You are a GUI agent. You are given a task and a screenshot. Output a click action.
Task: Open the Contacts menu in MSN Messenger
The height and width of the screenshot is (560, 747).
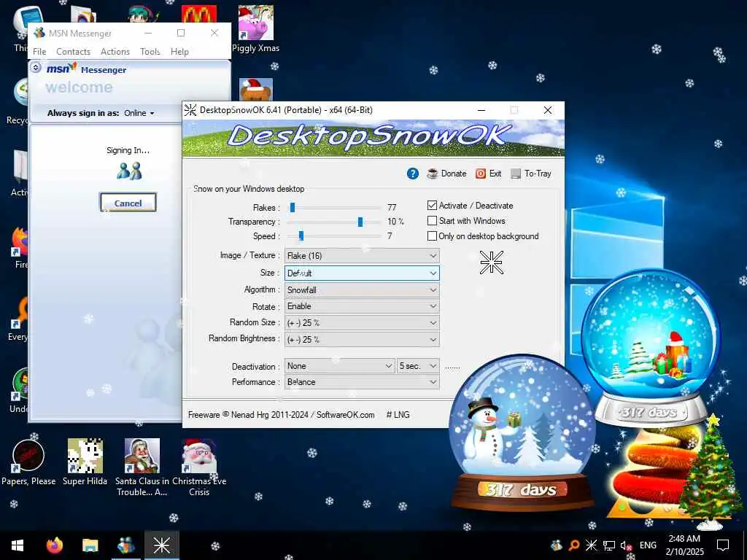click(x=73, y=52)
